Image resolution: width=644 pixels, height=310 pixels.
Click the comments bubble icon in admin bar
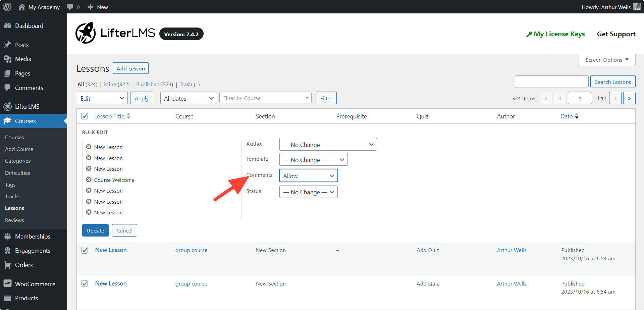[x=70, y=7]
